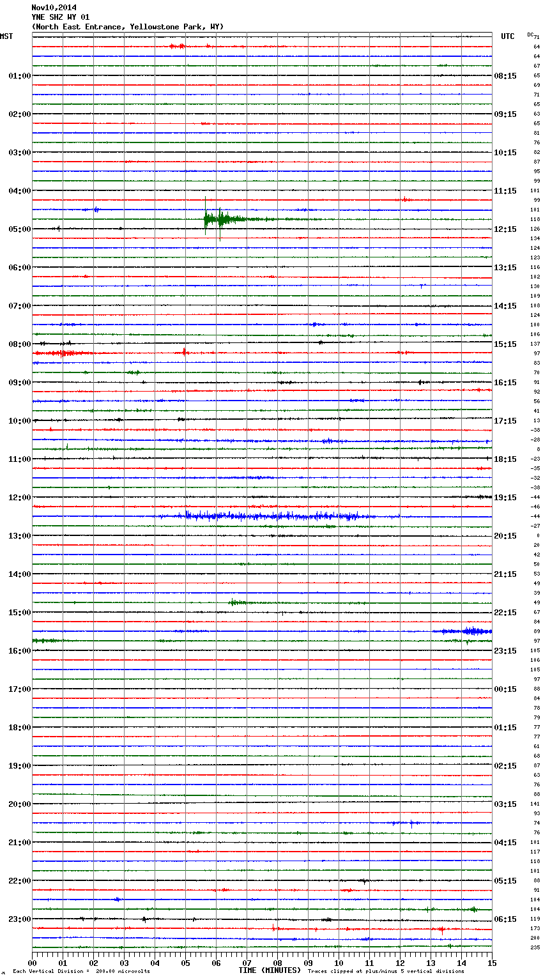
Task: Select the 14:00 MST time label
Action: [20, 574]
